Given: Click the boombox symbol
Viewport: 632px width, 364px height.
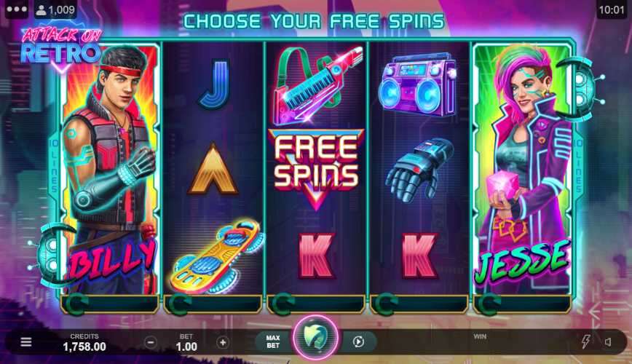Looking at the screenshot, I should tap(417, 85).
